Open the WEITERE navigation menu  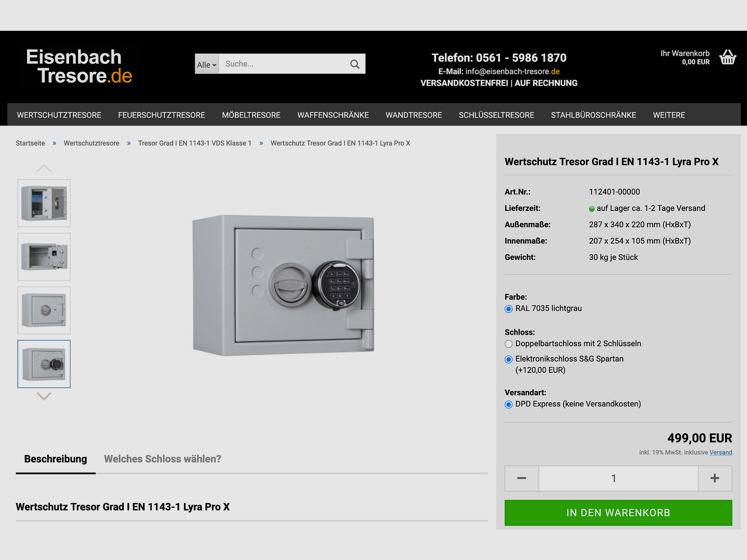coord(669,115)
